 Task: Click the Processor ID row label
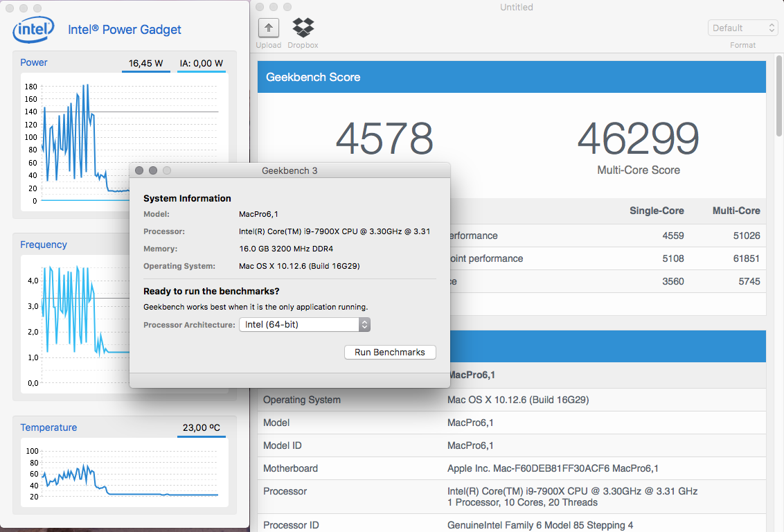coord(291,525)
